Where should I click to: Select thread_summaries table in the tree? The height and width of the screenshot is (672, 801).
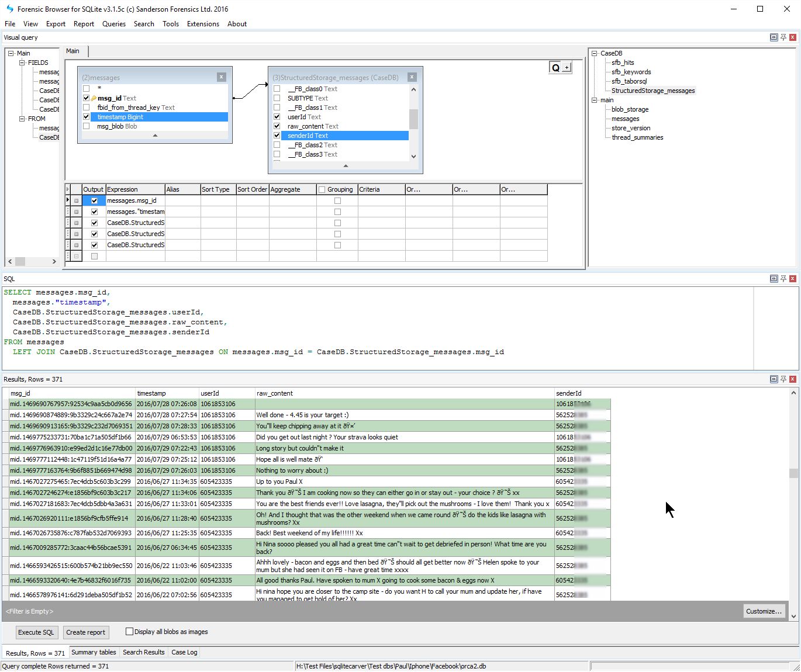pyautogui.click(x=637, y=137)
